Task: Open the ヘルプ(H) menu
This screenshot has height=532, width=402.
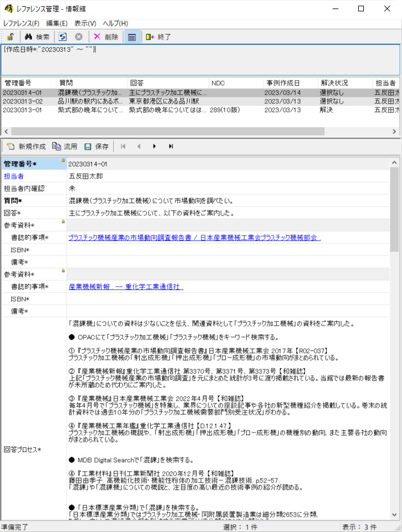Action: [x=115, y=23]
